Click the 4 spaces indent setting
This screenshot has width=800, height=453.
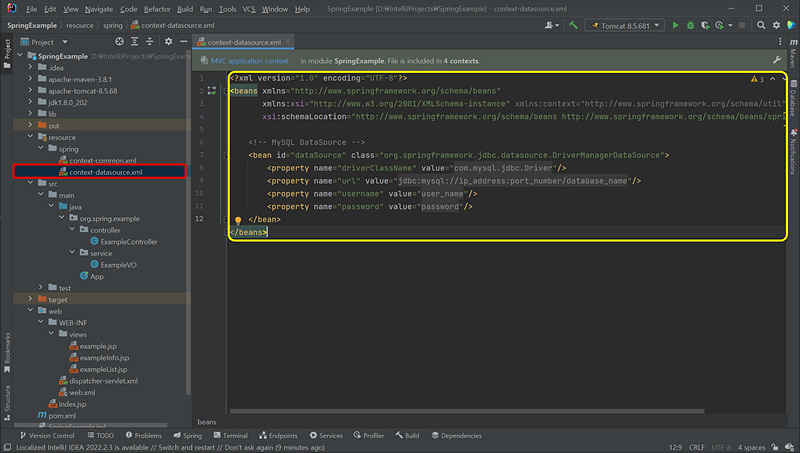[x=751, y=447]
